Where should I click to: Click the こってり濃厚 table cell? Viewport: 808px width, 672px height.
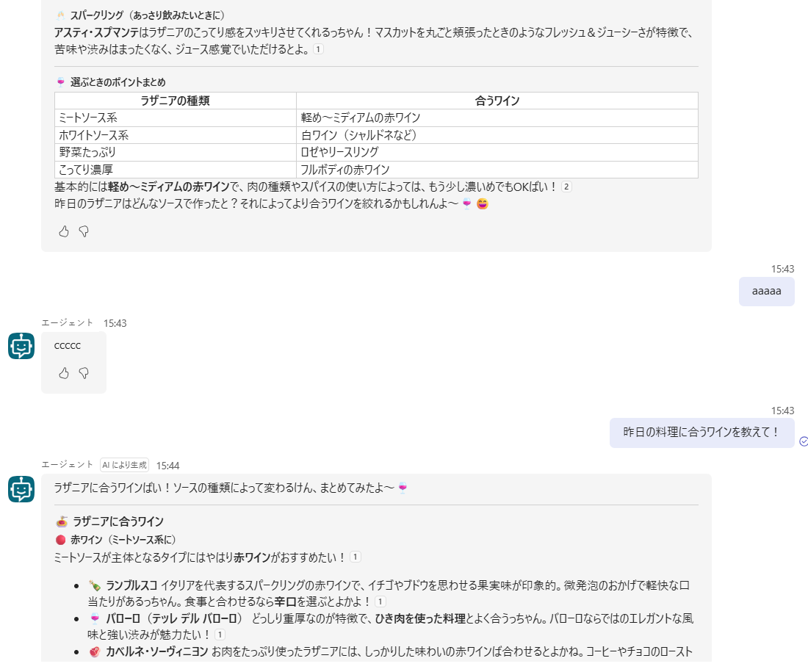[x=176, y=170]
